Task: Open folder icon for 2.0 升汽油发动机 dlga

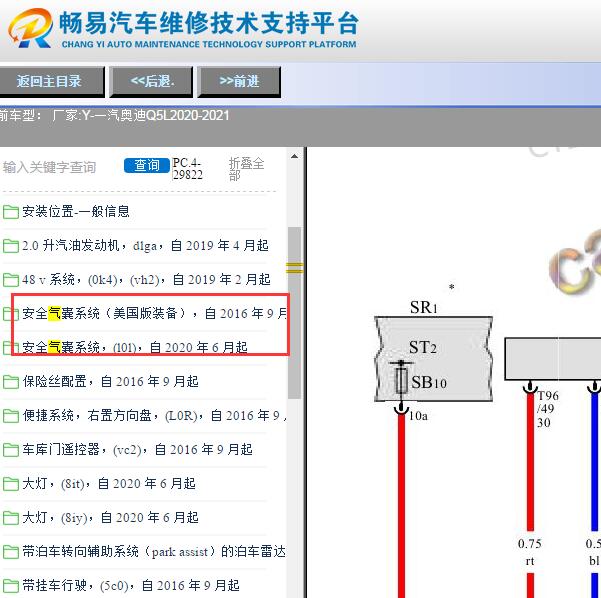Action: point(10,246)
